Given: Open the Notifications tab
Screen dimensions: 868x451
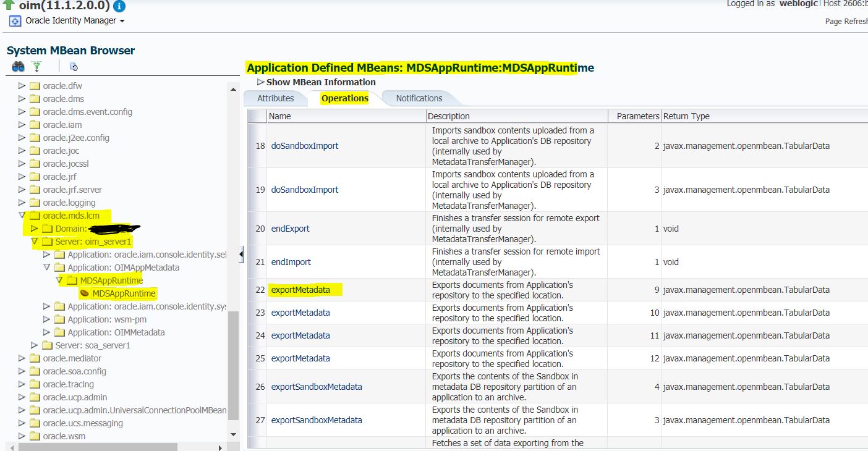Looking at the screenshot, I should (419, 98).
